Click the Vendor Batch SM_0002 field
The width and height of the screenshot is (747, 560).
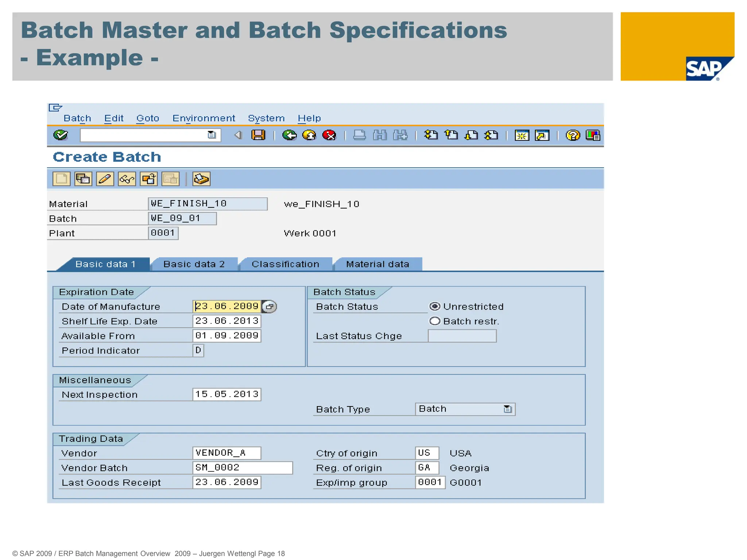(x=243, y=468)
